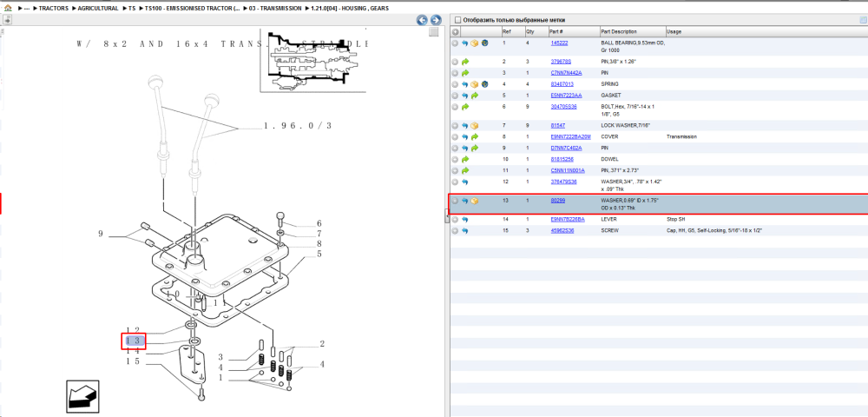Toggle the selection circle for BALL BEARING row
Screen dimensions: 868x417
(455, 43)
